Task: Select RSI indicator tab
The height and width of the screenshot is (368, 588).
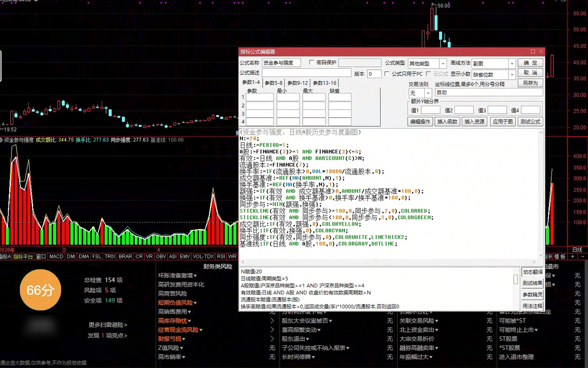Action: tap(221, 257)
